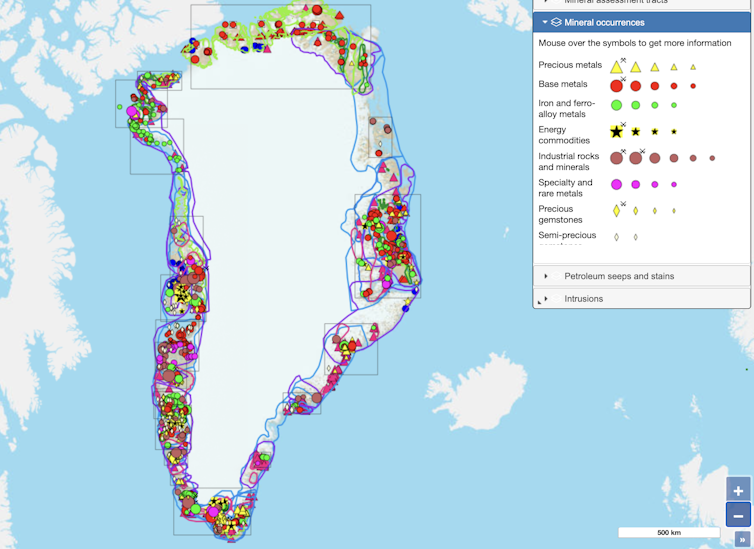This screenshot has height=549, width=754.
Task: Click the largest Precious metals yellow triangle symbol
Action: coord(617,67)
